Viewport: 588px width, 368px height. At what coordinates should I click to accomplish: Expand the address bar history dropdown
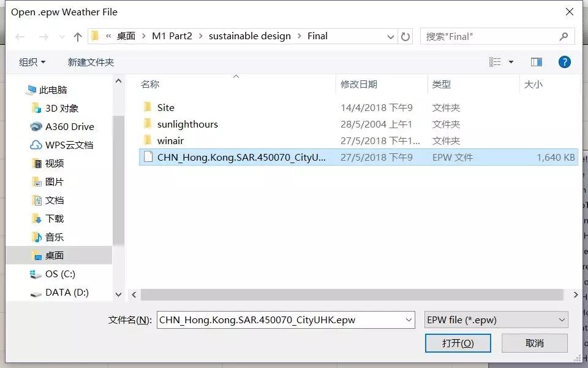click(390, 37)
